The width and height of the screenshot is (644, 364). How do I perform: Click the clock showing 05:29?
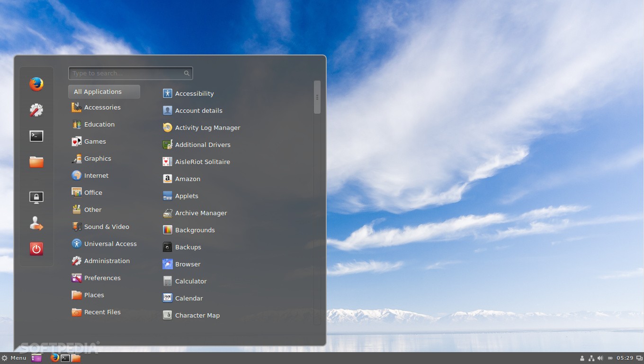pyautogui.click(x=625, y=358)
